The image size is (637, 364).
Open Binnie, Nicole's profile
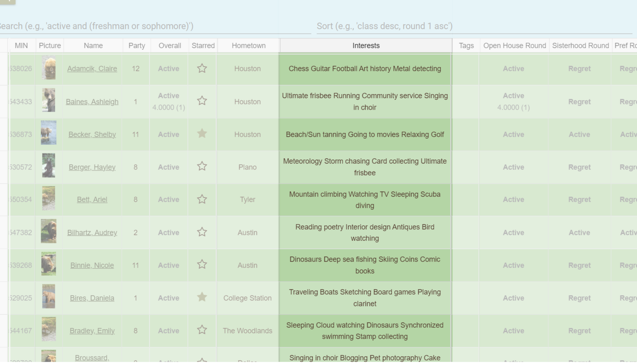92,265
